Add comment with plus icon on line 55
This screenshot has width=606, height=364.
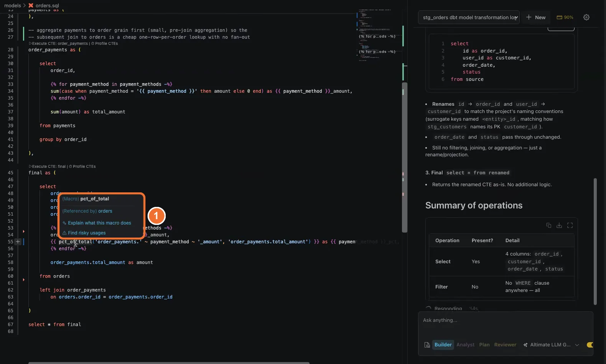point(18,242)
